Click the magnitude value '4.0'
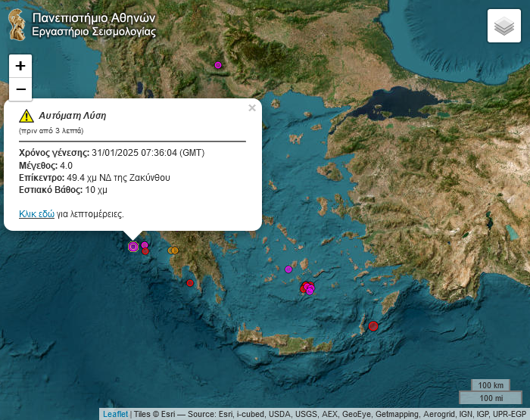This screenshot has width=530, height=420. 67,166
